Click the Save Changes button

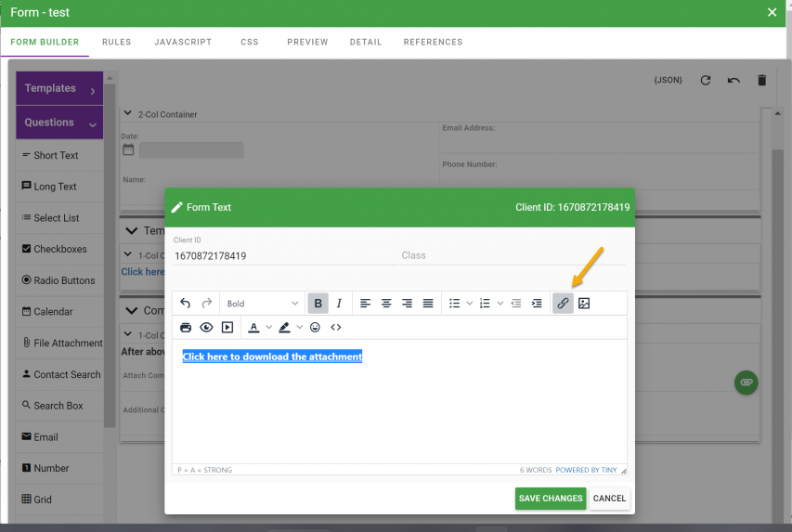551,499
